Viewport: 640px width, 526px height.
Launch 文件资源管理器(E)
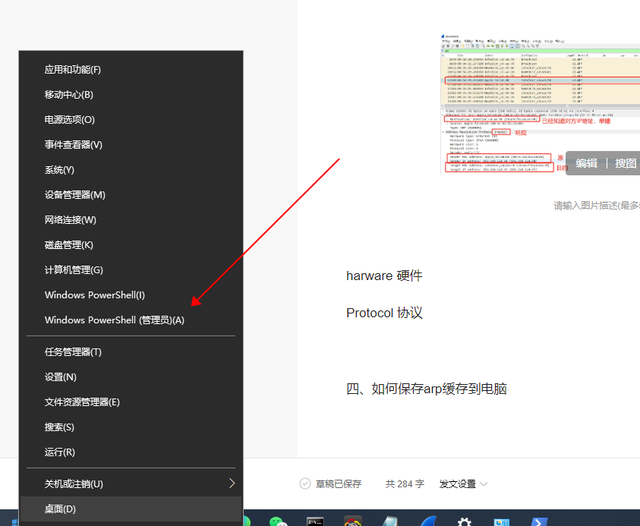[x=131, y=402]
